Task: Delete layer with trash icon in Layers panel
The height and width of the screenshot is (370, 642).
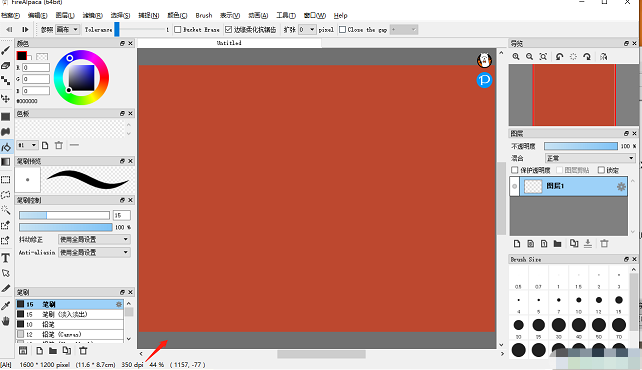Action: pyautogui.click(x=604, y=244)
